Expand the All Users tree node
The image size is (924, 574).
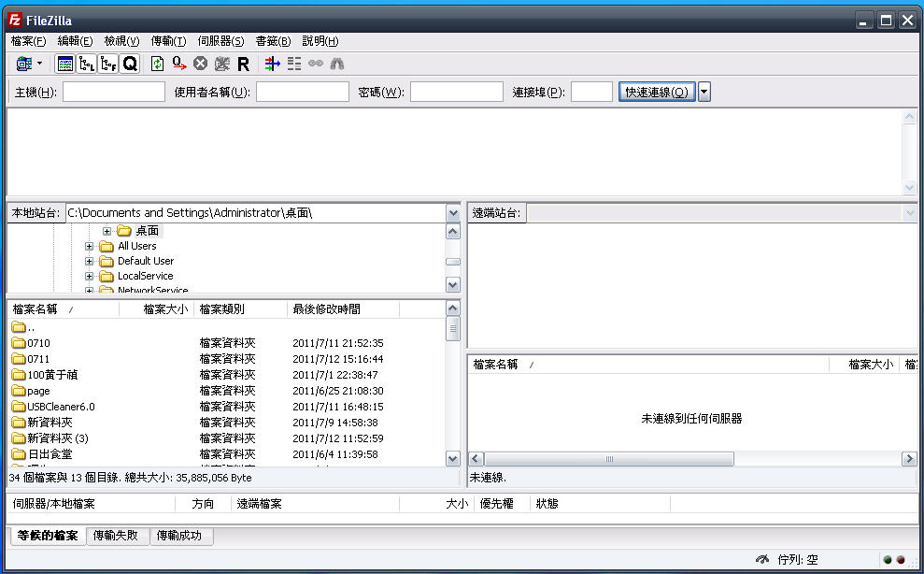[89, 247]
